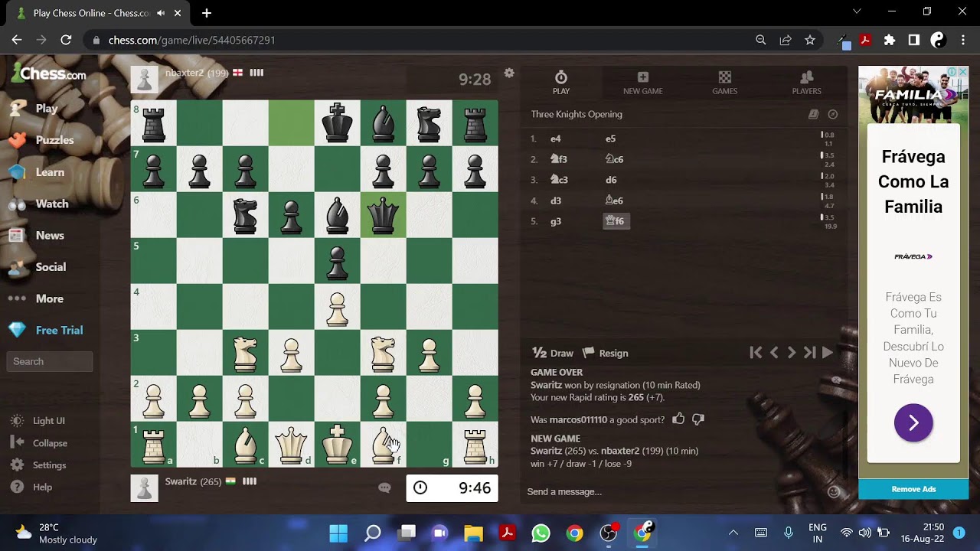Open the Play menu in sidebar
The width and height of the screenshot is (980, 551).
34,109
